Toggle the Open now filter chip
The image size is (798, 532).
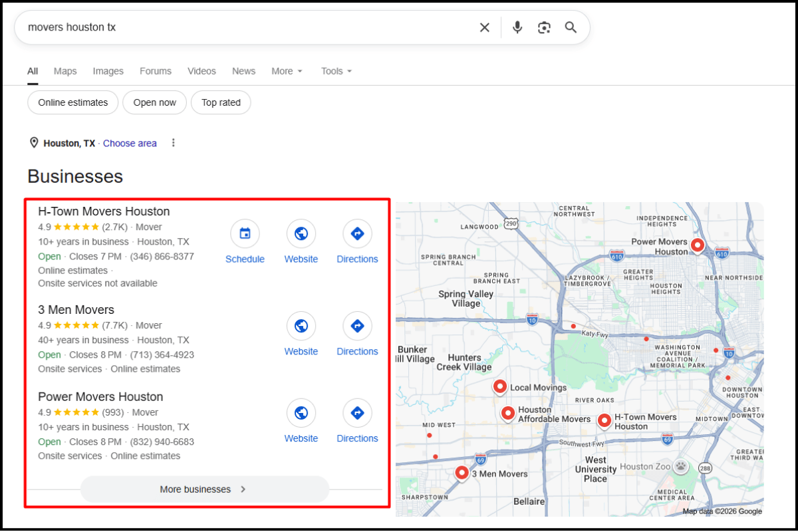point(155,102)
